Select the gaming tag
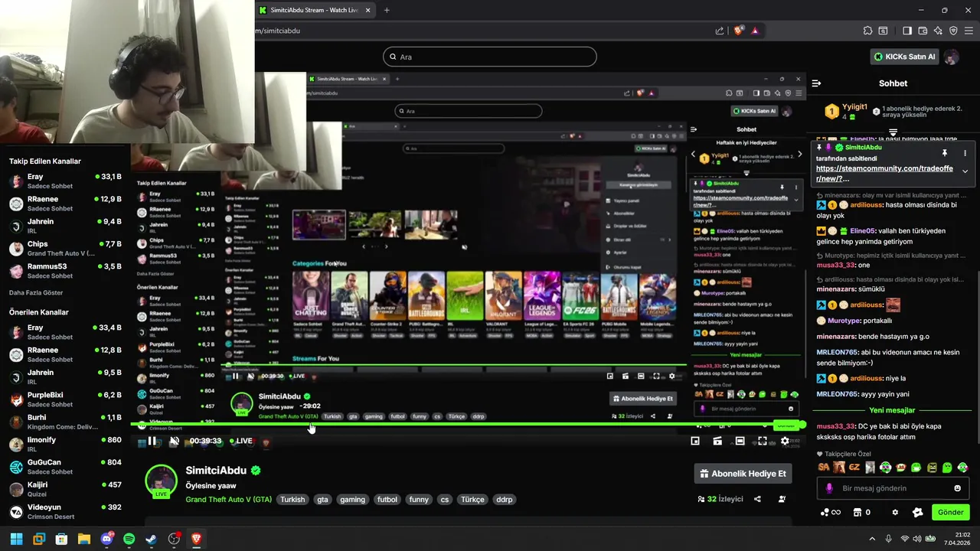The height and width of the screenshot is (551, 980). [352, 499]
